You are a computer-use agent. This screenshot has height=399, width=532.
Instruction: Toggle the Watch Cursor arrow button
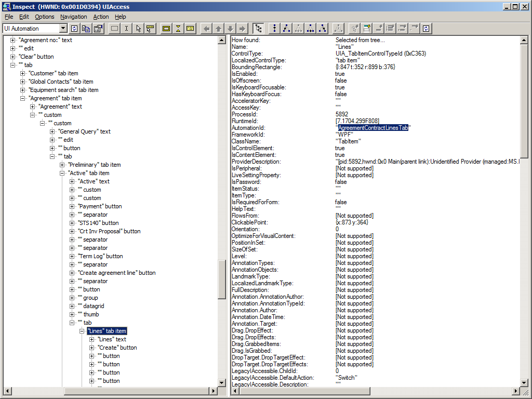138,29
